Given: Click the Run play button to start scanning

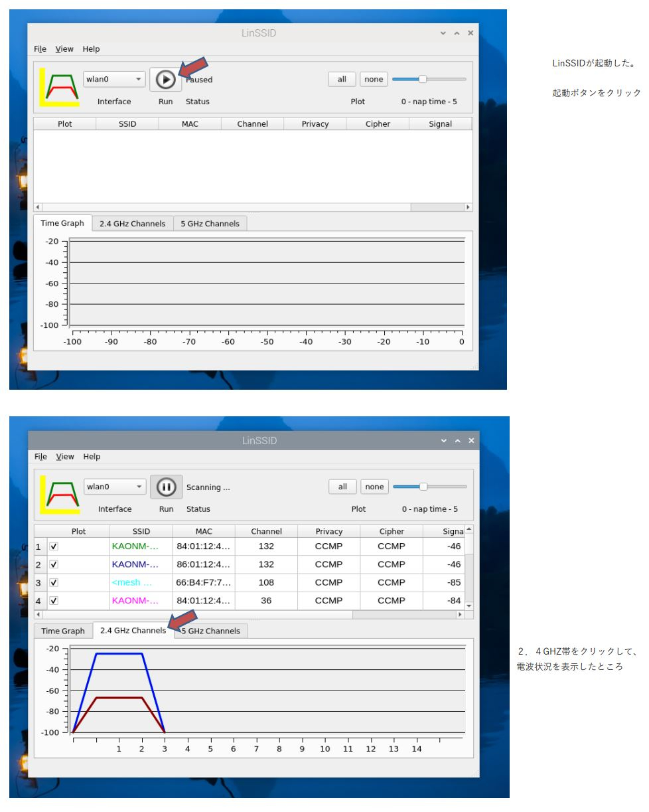Looking at the screenshot, I should 165,79.
